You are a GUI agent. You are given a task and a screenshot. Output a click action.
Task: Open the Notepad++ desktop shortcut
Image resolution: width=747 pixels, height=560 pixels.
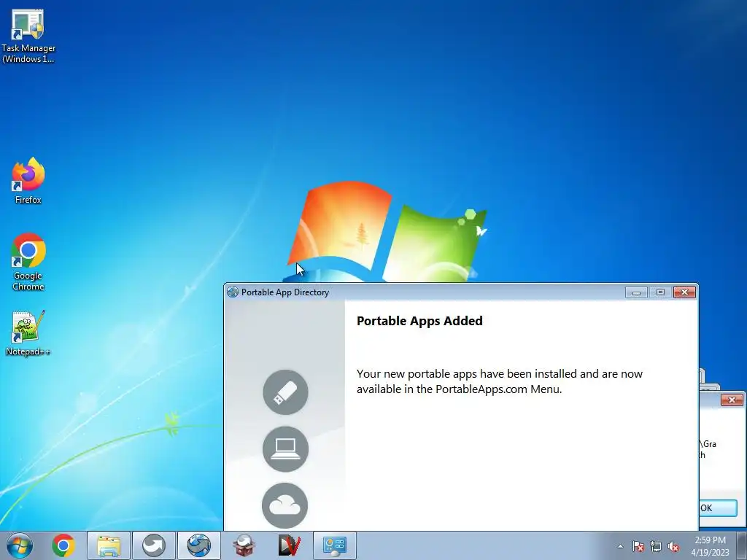pos(28,333)
